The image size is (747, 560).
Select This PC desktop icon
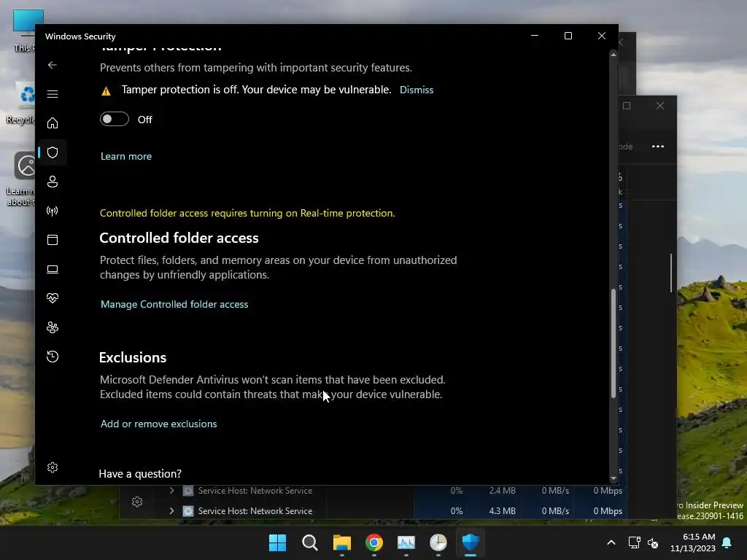24,31
